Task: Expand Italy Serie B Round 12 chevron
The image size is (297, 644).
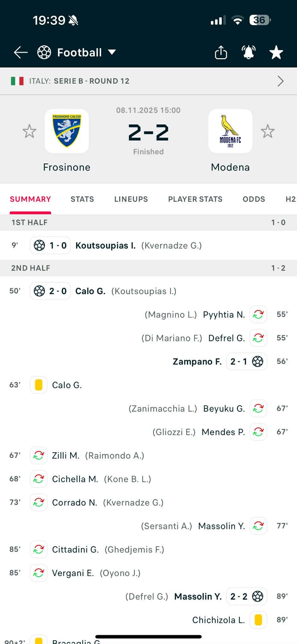Action: 280,81
